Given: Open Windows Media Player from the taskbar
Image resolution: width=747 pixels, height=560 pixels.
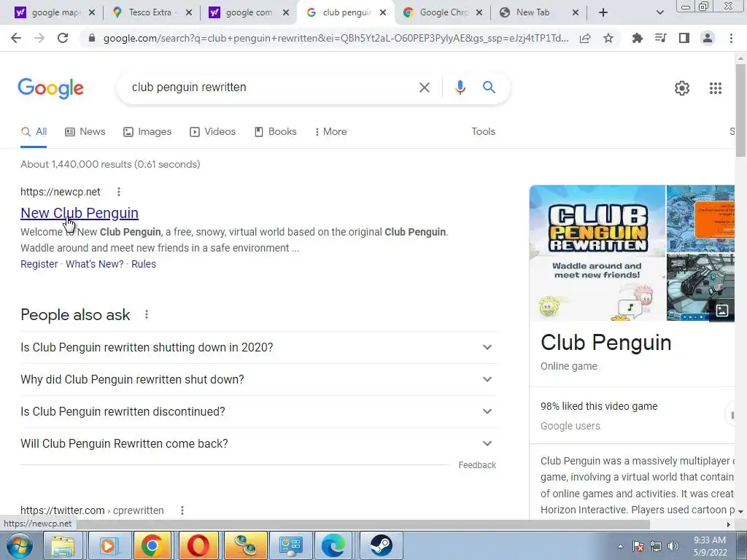Looking at the screenshot, I should [108, 545].
